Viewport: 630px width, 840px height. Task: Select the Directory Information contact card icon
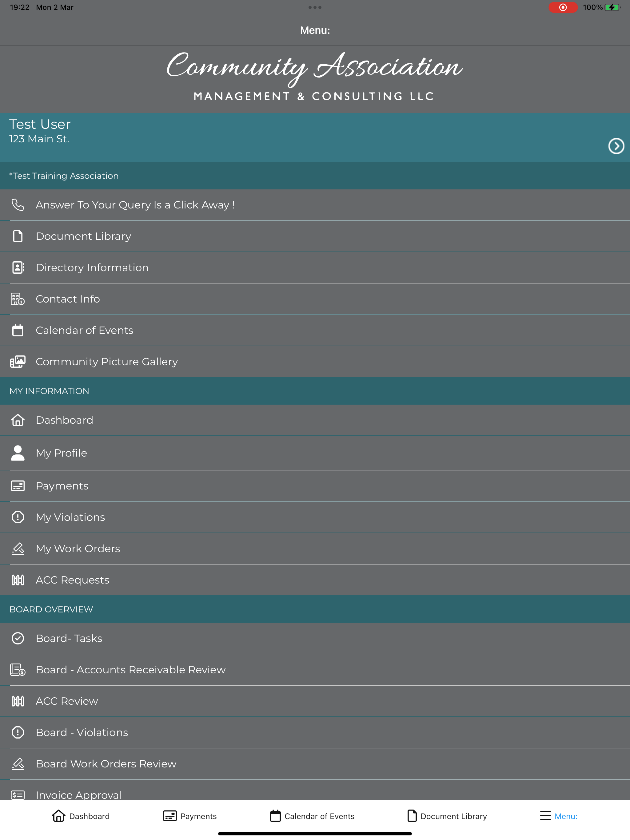tap(18, 267)
